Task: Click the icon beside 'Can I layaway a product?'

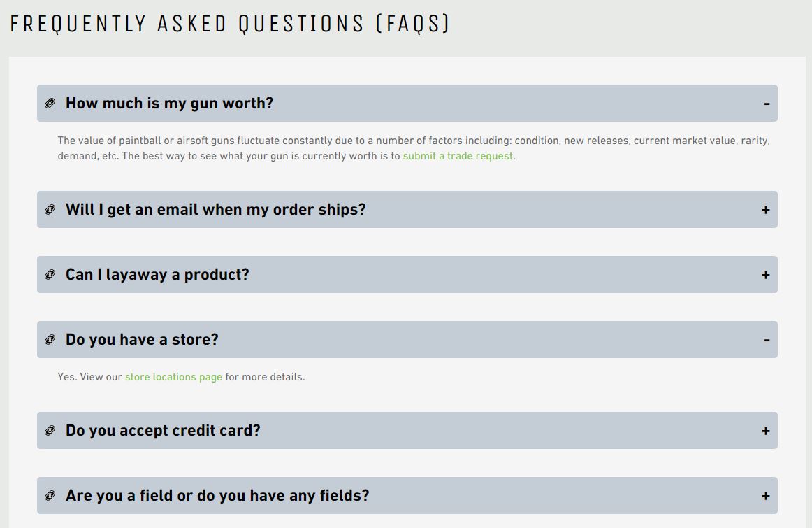Action: (x=50, y=274)
